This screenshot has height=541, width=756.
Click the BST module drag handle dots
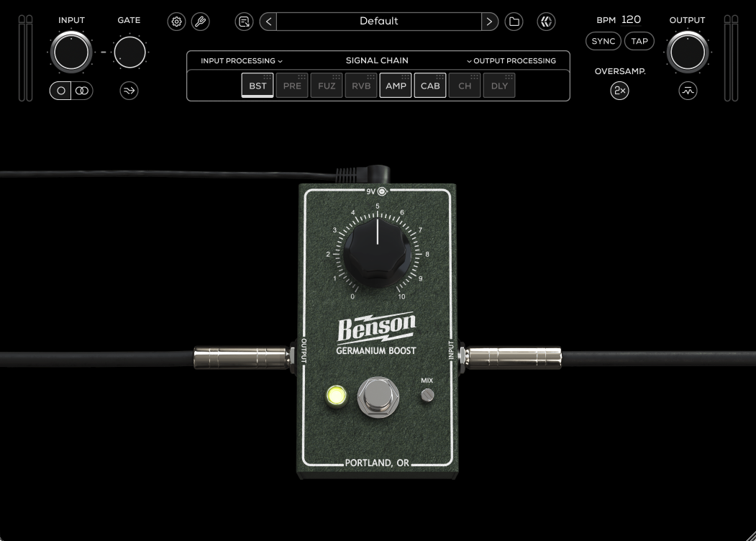267,77
